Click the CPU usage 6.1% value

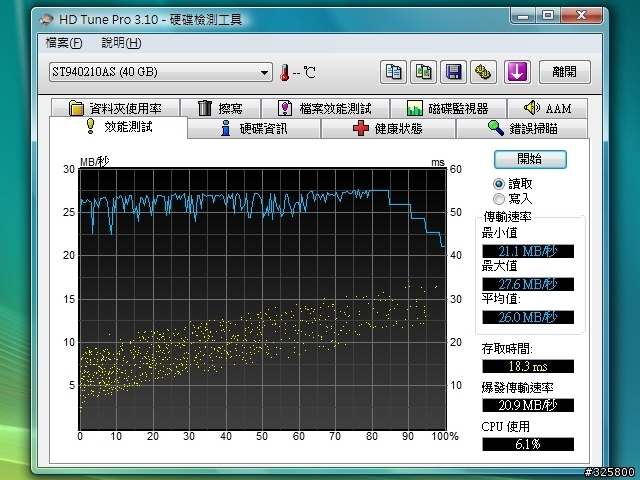tap(528, 444)
